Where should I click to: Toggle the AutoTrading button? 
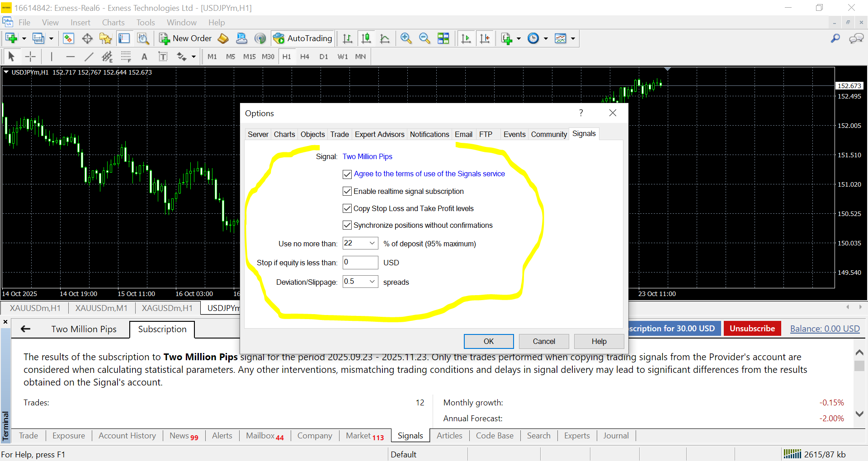tap(303, 38)
